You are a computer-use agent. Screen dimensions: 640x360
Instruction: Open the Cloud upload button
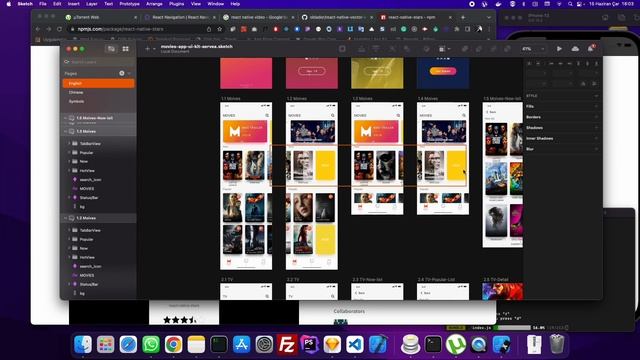coord(575,49)
